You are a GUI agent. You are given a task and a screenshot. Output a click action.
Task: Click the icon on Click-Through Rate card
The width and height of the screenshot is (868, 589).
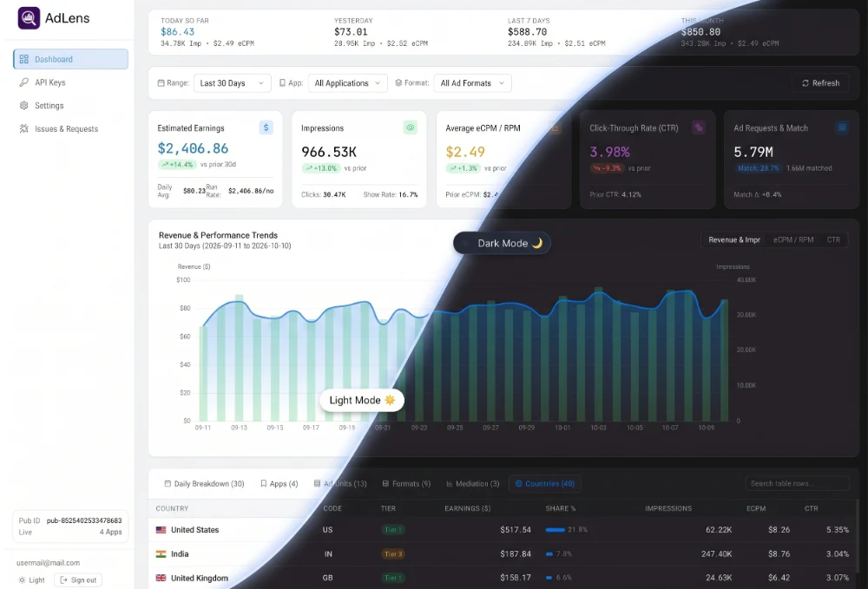(x=699, y=128)
